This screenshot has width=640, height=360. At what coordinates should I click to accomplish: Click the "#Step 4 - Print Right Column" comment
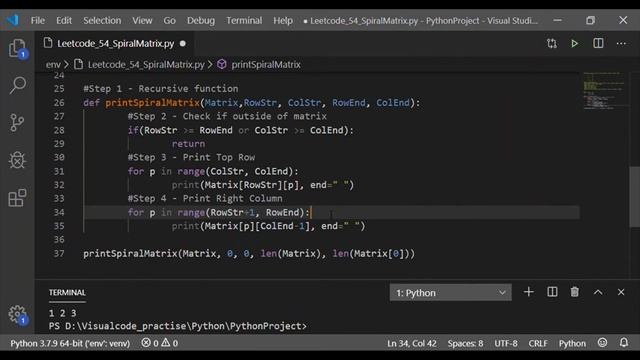tap(205, 198)
